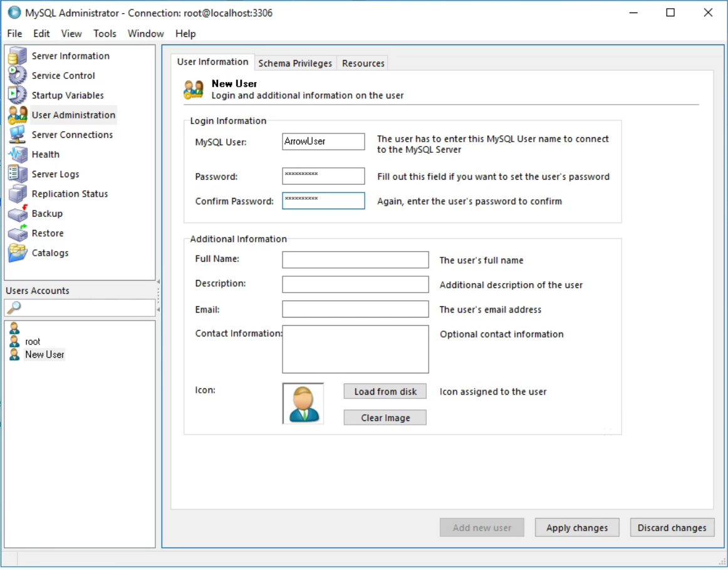Select New User in accounts list
Image resolution: width=728 pixels, height=570 pixels.
tap(44, 355)
